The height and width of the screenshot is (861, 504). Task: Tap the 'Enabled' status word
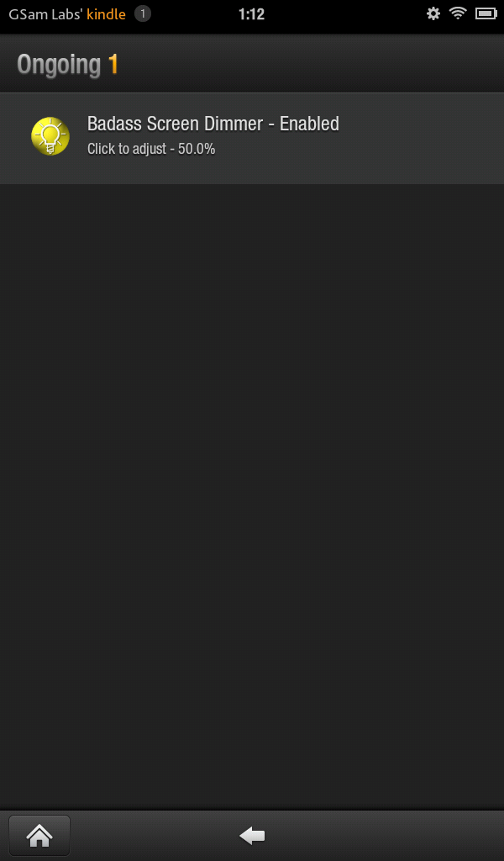(x=309, y=124)
